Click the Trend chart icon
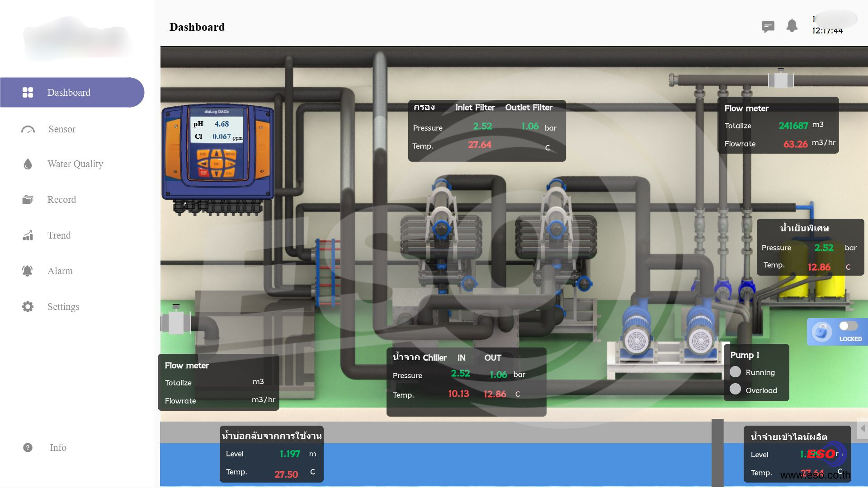868x488 pixels. [28, 235]
